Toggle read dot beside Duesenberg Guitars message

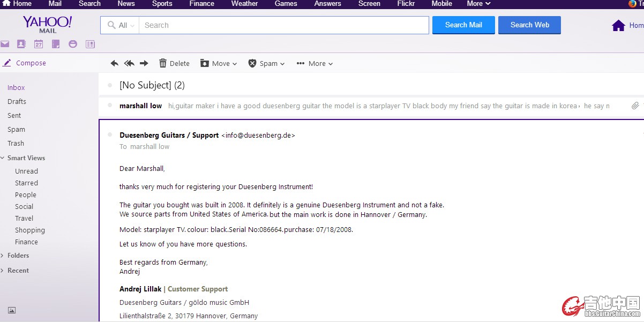pyautogui.click(x=110, y=135)
